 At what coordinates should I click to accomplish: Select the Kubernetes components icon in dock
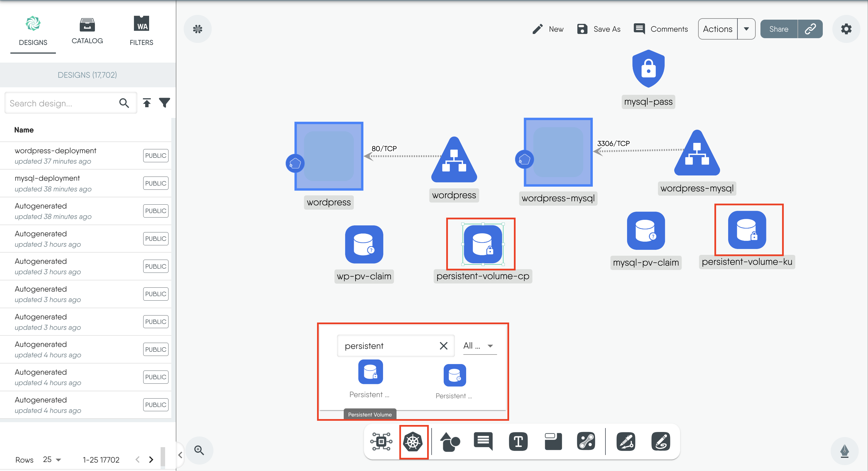(x=413, y=442)
